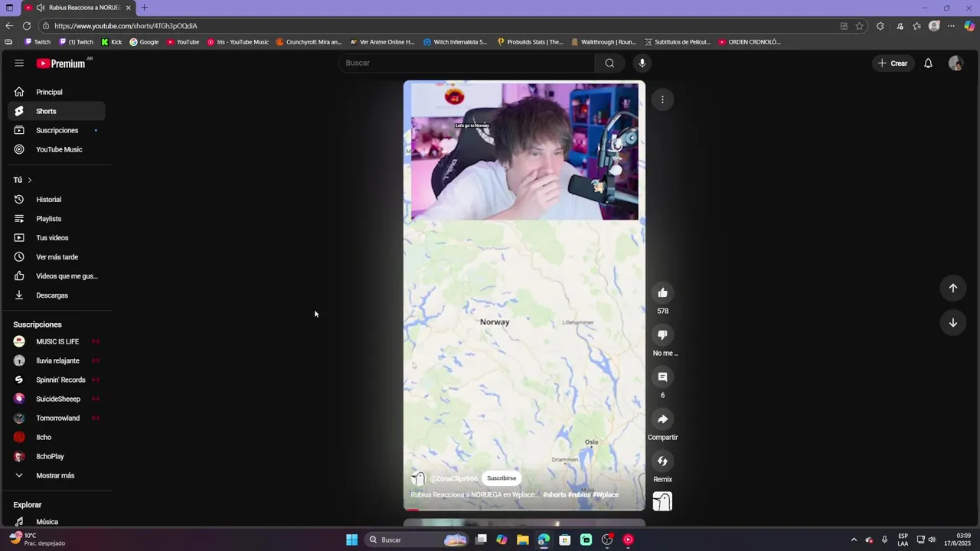
Task: Open the Kick bookmark
Action: point(112,42)
